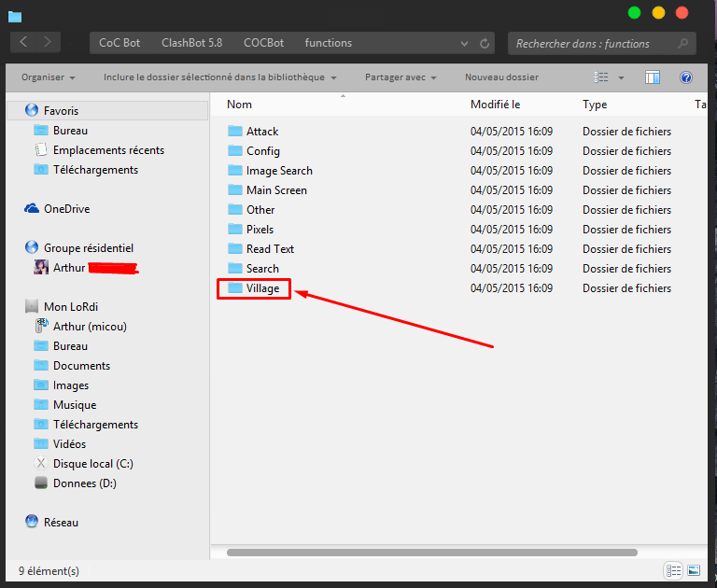
Task: Open 'Inclure le dossier sélectionné dans la bibliothèque' menu
Action: (220, 77)
